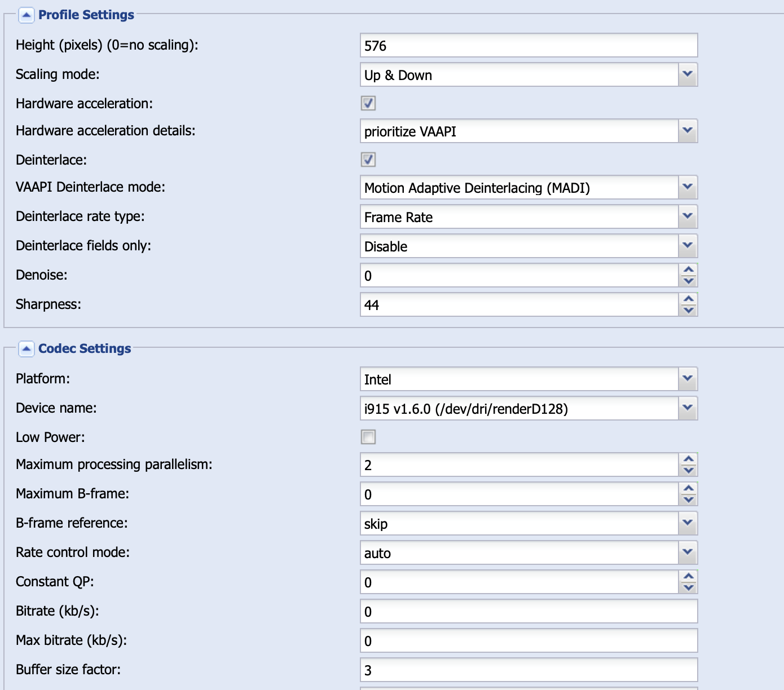Screen dimensions: 784x690
Task: Decrease the Maximum B-frame value
Action: click(x=688, y=499)
